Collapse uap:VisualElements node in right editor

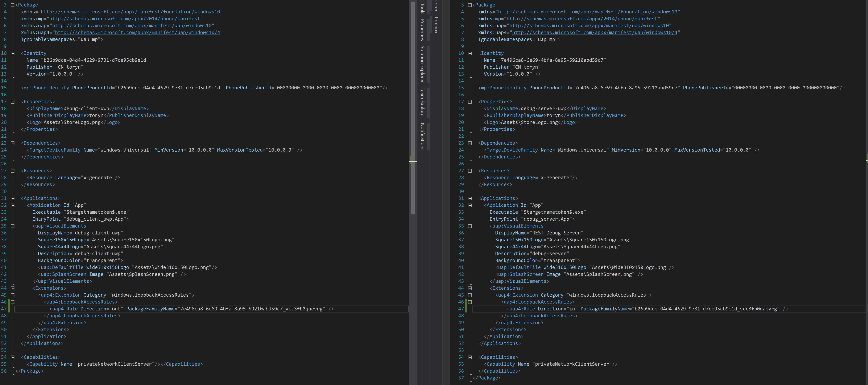tap(470, 226)
